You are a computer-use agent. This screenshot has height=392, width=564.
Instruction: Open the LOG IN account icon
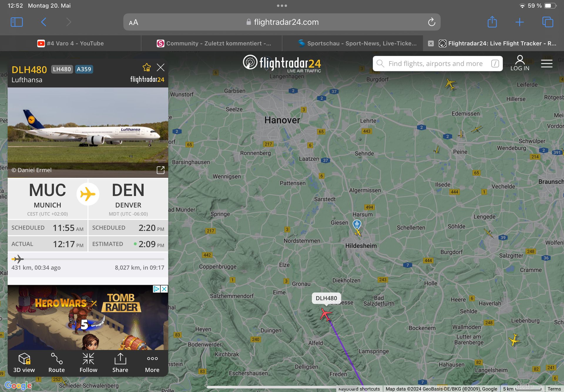tap(520, 63)
